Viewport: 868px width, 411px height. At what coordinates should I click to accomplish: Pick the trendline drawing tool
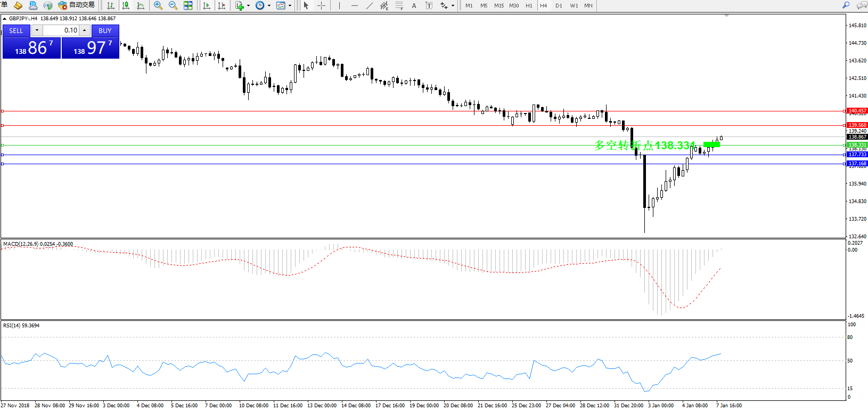coord(369,5)
